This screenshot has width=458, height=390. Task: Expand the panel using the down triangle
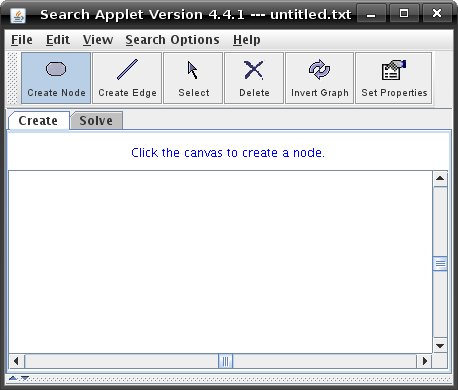coord(25,378)
